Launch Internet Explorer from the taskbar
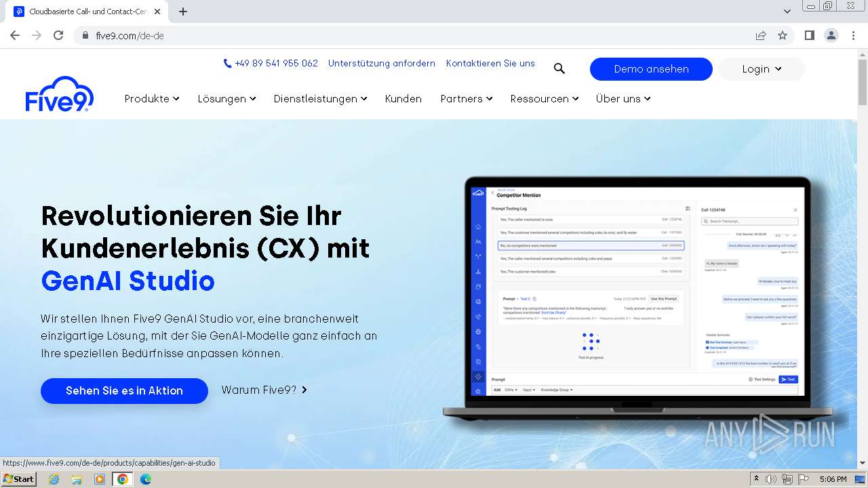The width and height of the screenshot is (868, 488). coord(54,479)
